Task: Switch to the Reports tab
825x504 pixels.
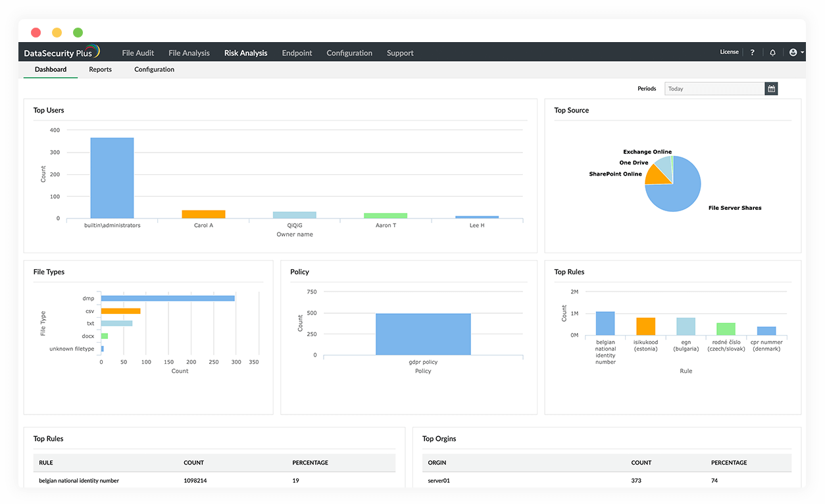Action: point(100,69)
